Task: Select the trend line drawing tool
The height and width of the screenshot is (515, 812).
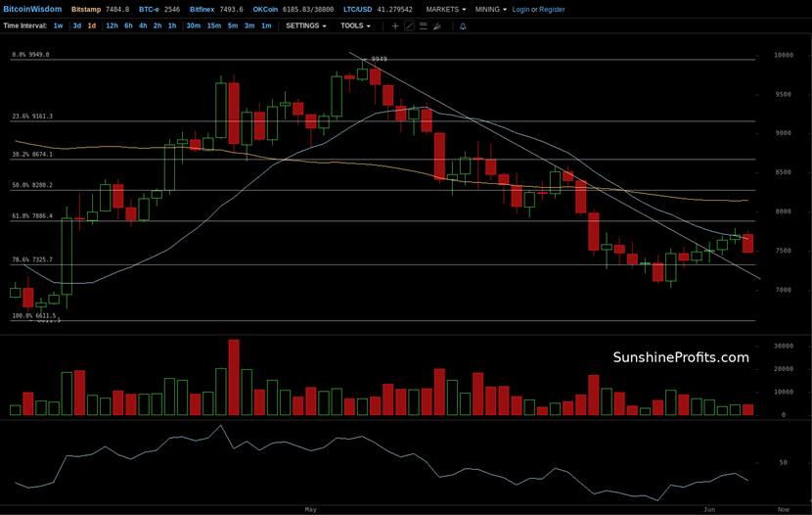Action: (x=409, y=25)
